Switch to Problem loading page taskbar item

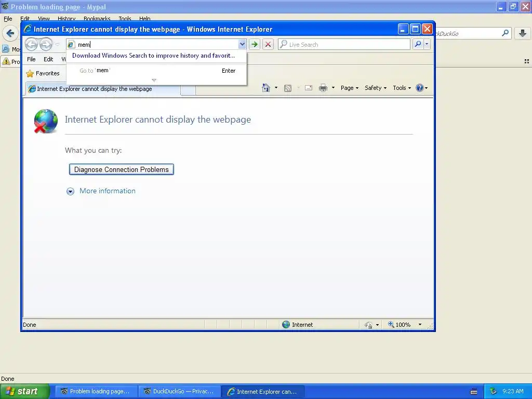[96, 391]
